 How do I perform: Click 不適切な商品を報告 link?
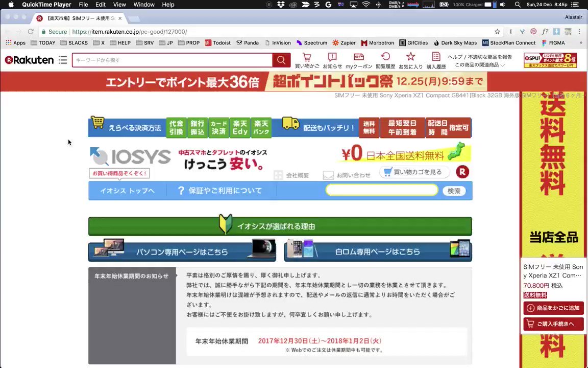click(490, 57)
